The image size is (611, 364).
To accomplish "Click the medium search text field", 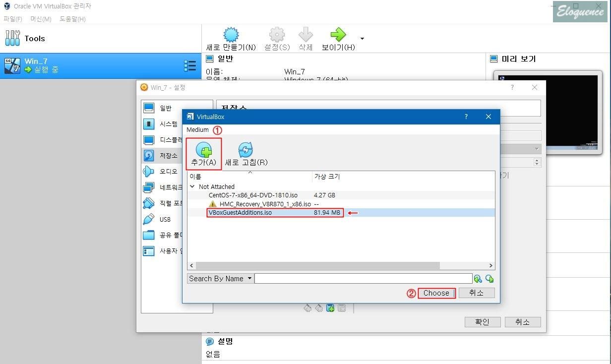I will (x=363, y=279).
